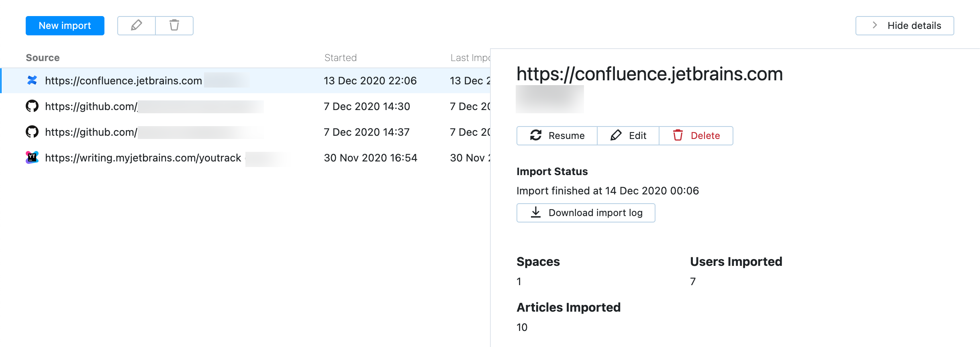Screen dimensions: 980x347
Task: Resume the Confluence import
Action: point(557,136)
